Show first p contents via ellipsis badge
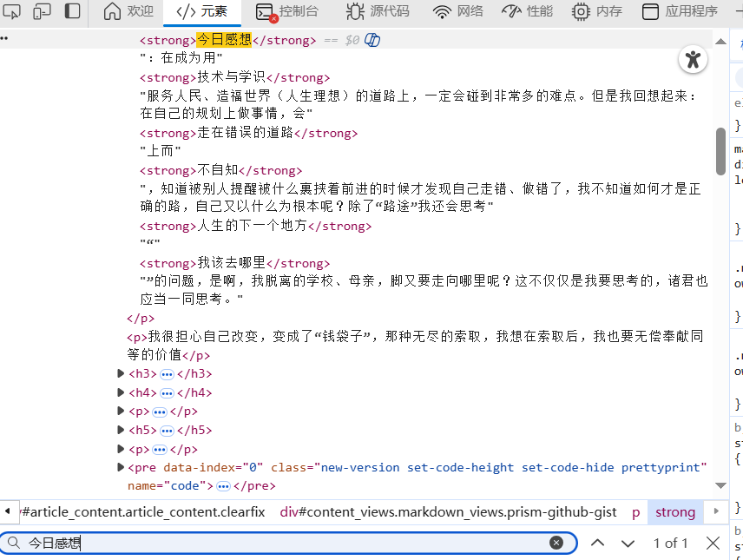The width and height of the screenshot is (743, 560). coord(160,412)
